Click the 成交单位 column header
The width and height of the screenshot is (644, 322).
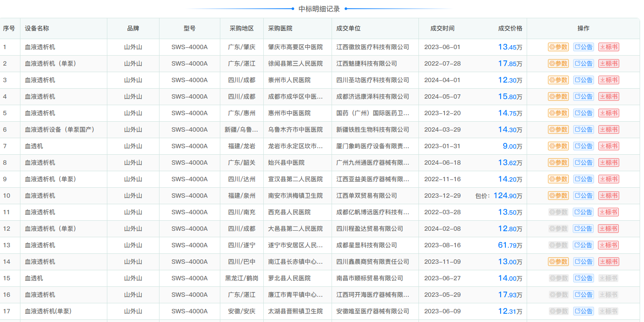(349, 28)
